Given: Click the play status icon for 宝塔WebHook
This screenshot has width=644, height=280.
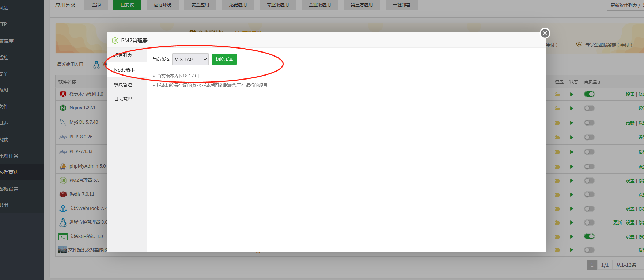Looking at the screenshot, I should pyautogui.click(x=572, y=209).
